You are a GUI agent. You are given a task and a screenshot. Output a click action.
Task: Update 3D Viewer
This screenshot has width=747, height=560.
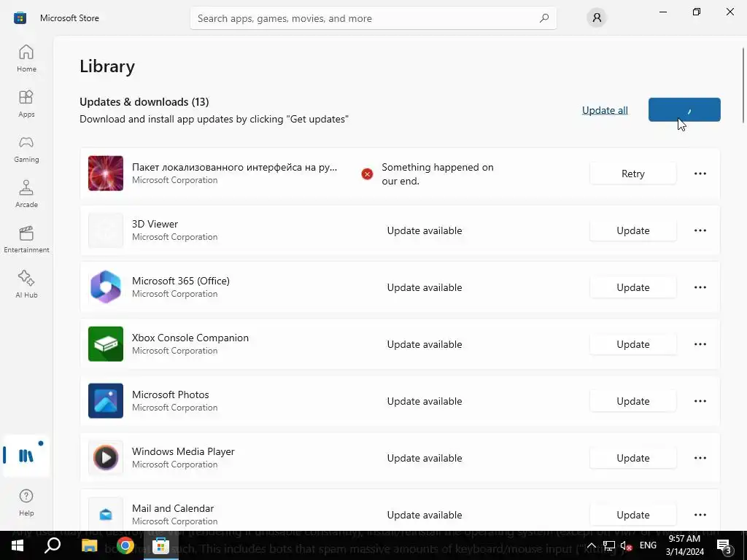coord(632,230)
